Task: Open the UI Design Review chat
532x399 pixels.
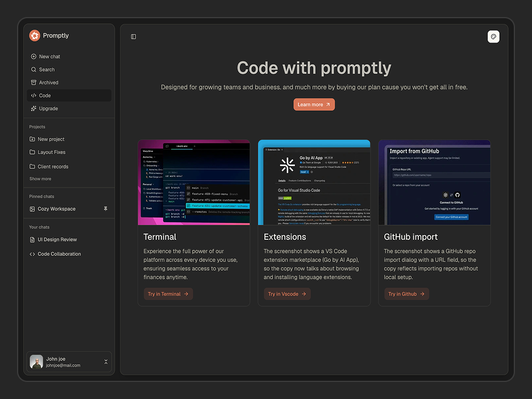Action: (69, 239)
